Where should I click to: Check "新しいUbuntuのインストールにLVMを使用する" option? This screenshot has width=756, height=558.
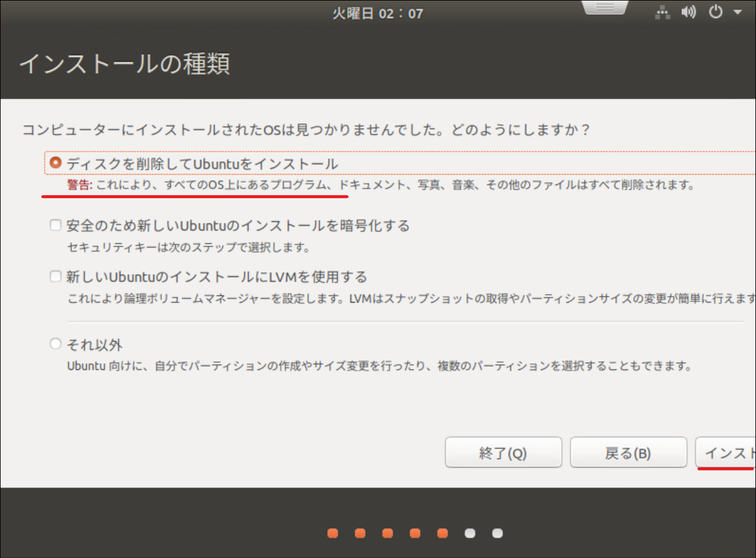pyautogui.click(x=56, y=277)
